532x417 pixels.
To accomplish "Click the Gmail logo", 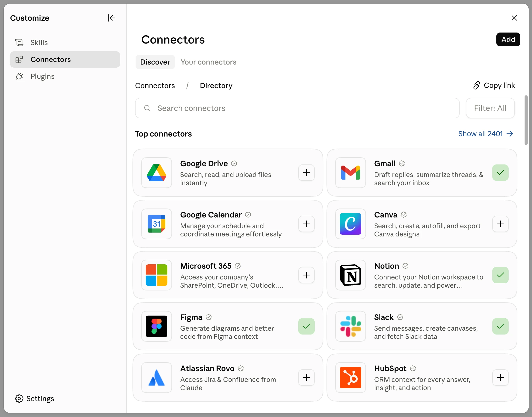I will point(350,173).
